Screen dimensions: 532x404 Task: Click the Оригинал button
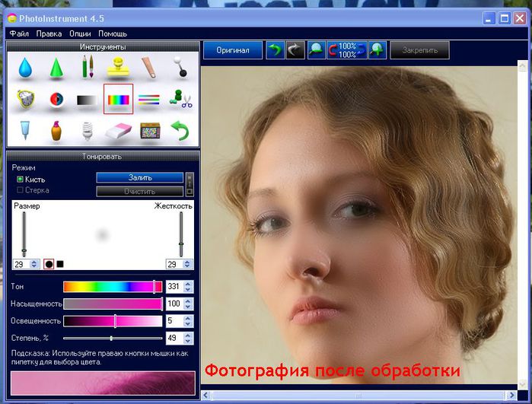[x=233, y=50]
